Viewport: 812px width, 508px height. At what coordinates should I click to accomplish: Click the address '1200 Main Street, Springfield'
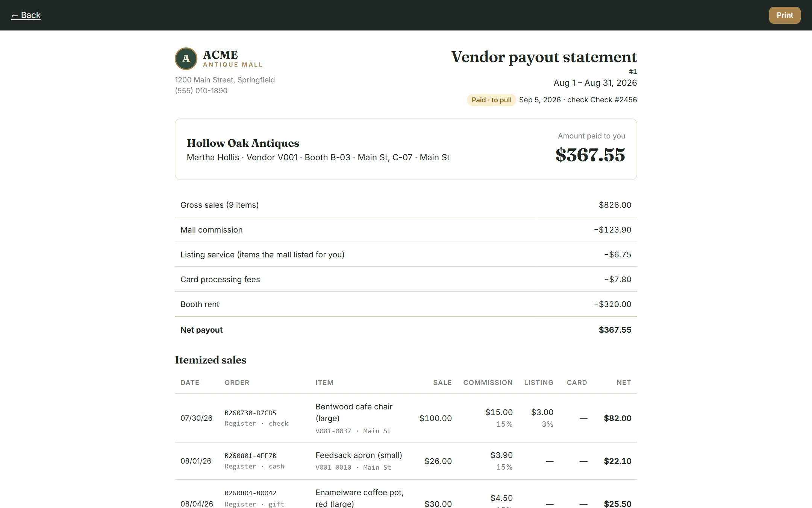225,80
